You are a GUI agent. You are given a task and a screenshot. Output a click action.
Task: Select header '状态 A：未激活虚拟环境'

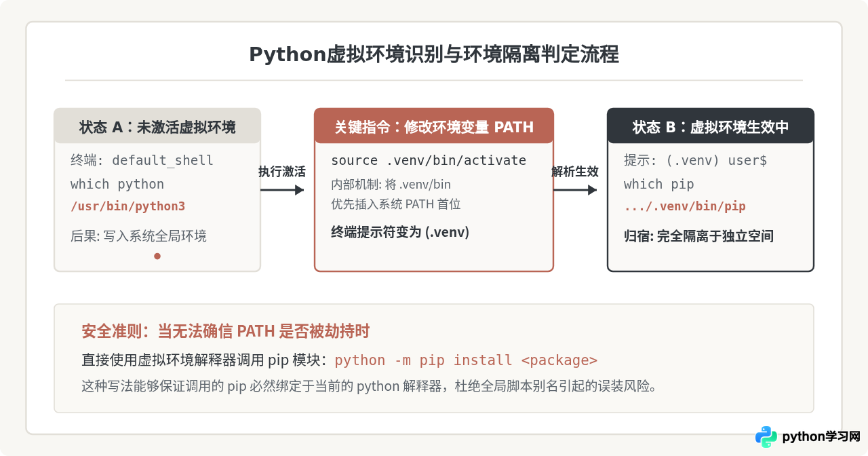[157, 126]
